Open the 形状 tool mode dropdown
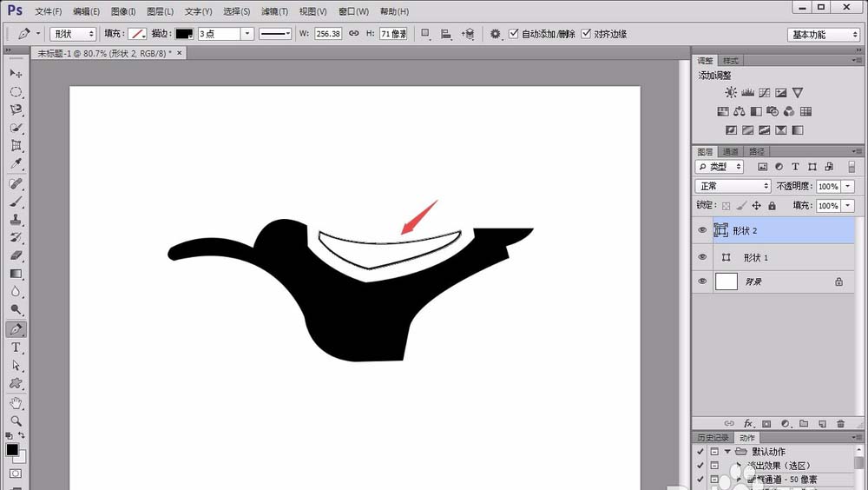The height and width of the screenshot is (490, 868). (72, 34)
